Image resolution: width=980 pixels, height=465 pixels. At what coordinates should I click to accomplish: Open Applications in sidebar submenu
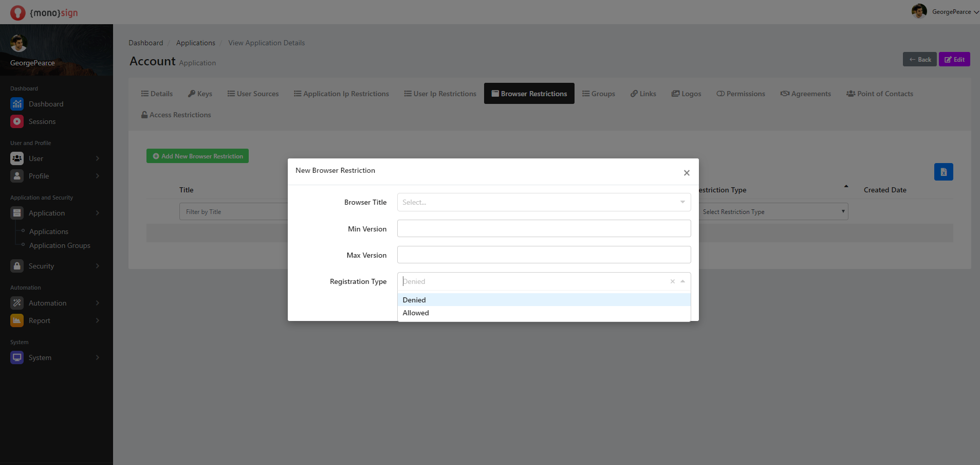coord(49,231)
